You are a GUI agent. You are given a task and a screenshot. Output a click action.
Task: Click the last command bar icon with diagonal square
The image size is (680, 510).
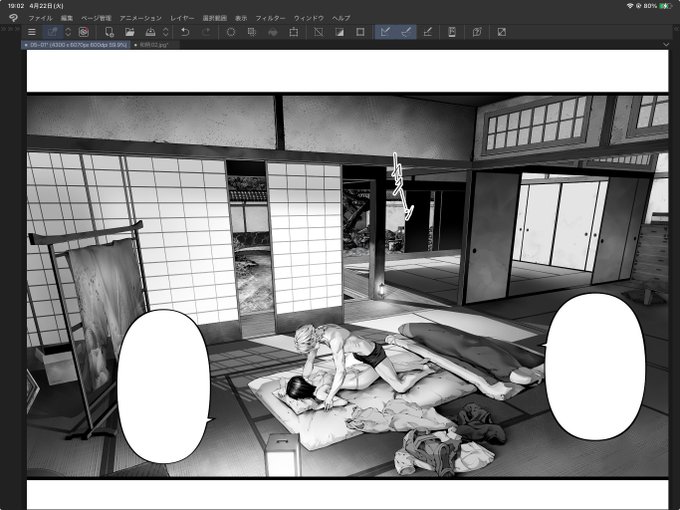pos(502,32)
